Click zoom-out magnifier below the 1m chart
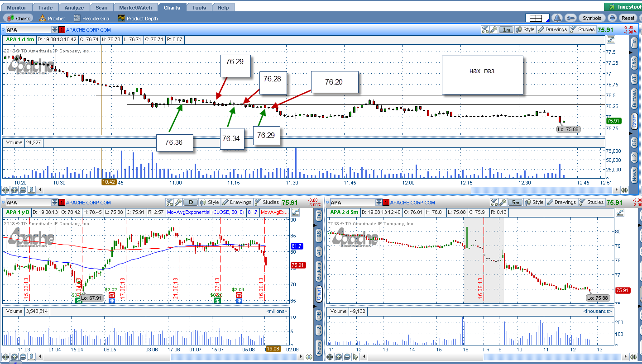This screenshot has height=364, width=642. pos(23,190)
